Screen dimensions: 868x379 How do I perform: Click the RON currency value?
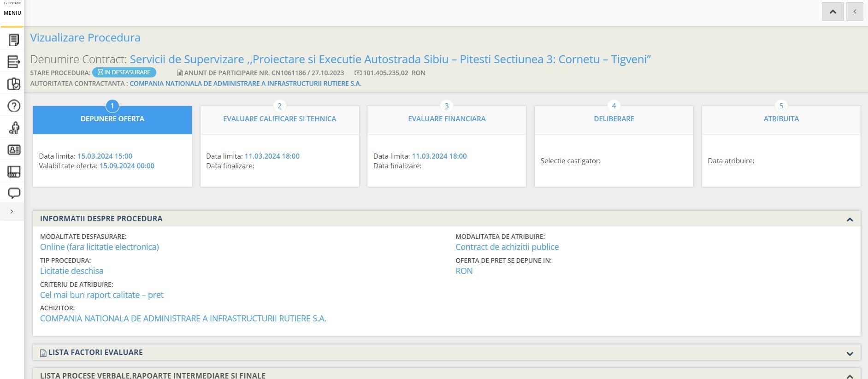(464, 271)
